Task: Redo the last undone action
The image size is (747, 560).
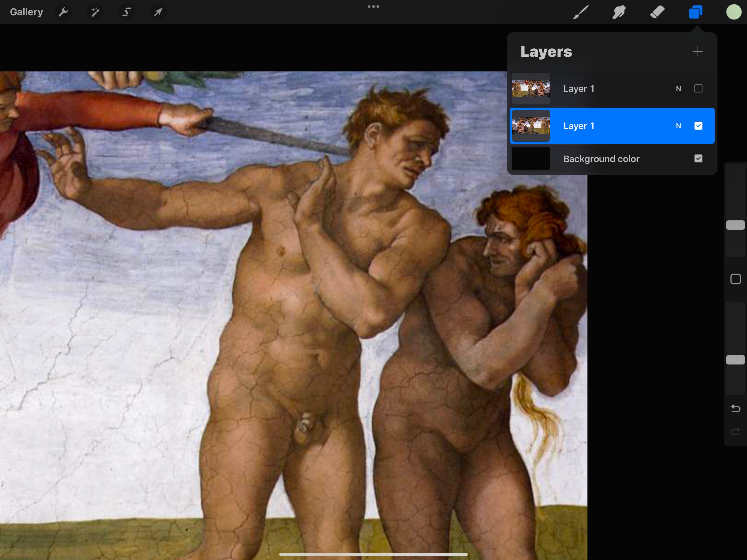Action: coord(736,431)
